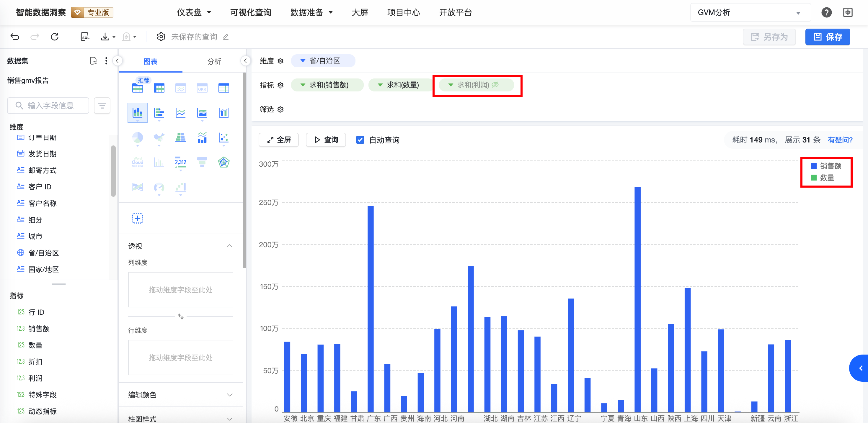Click the 输入字段信息 search field
This screenshot has height=423, width=868.
pyautogui.click(x=50, y=106)
